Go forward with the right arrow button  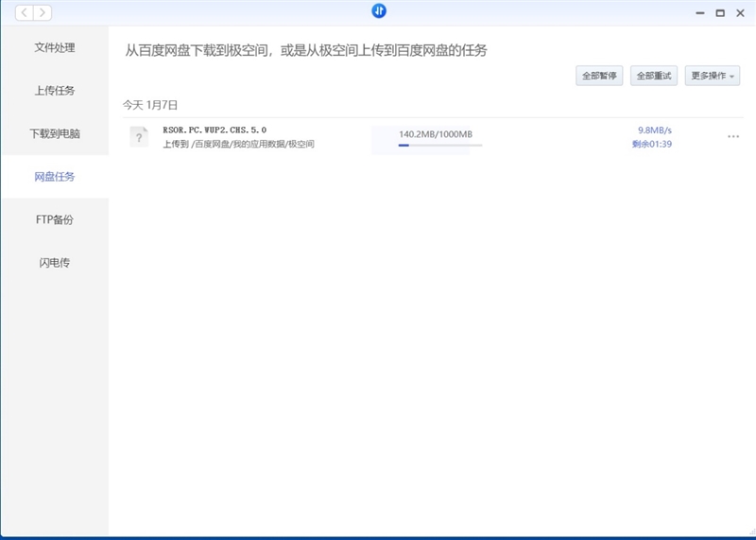43,13
